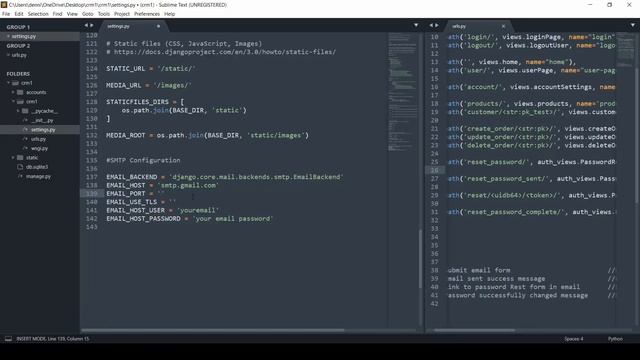The image size is (640, 360).
Task: Open manage.py file icon in sidebar
Action: point(20,176)
